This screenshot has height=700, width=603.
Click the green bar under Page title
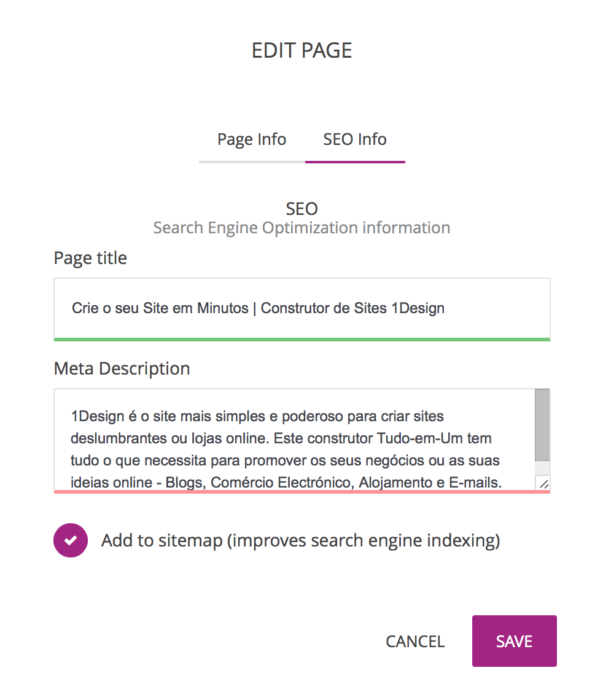point(301,339)
